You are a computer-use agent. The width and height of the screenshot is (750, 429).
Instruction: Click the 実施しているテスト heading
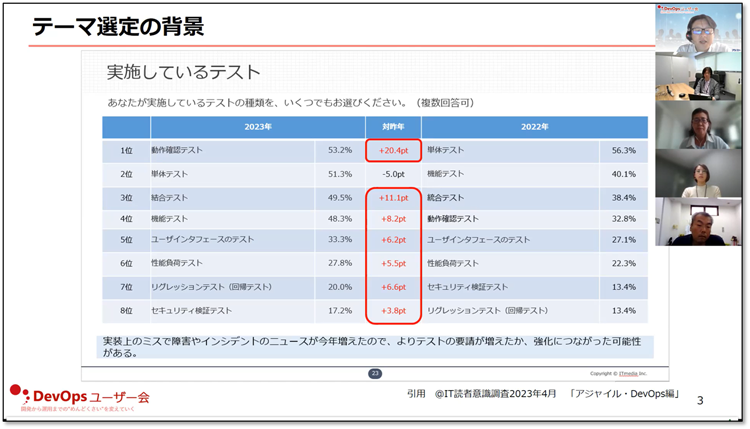click(184, 72)
